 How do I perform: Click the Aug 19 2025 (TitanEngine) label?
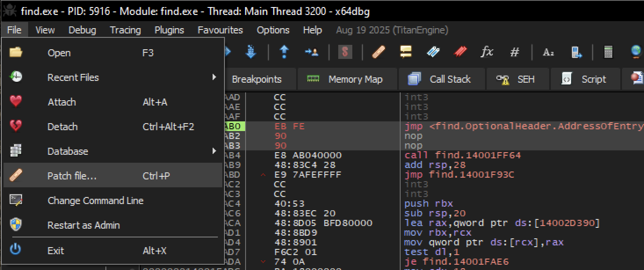(x=392, y=30)
